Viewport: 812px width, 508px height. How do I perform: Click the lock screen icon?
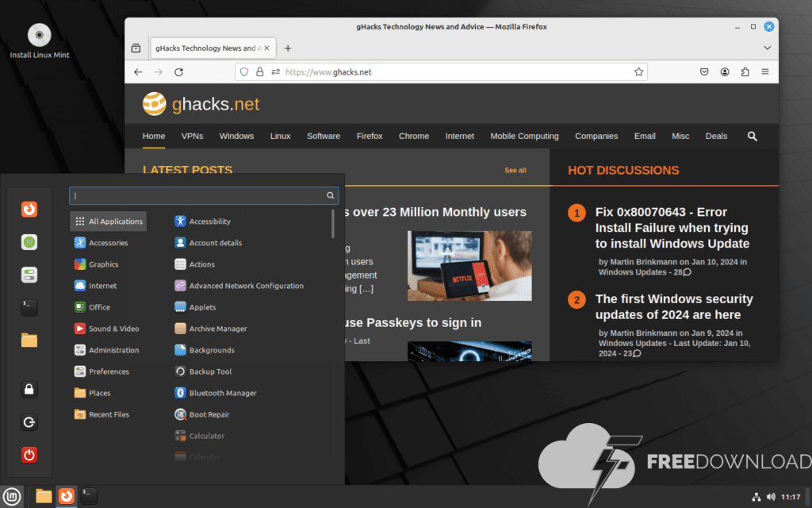tap(29, 389)
